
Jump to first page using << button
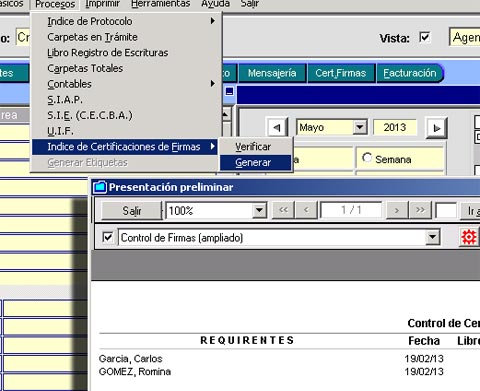pyautogui.click(x=283, y=210)
